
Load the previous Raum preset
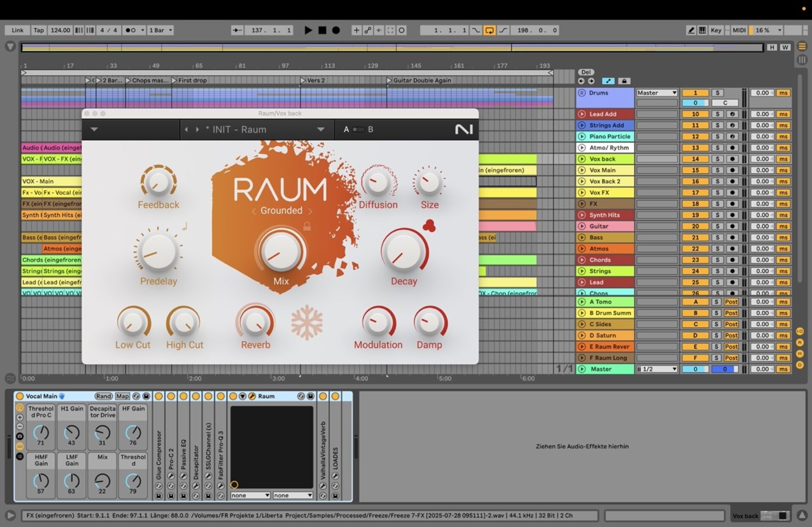186,129
